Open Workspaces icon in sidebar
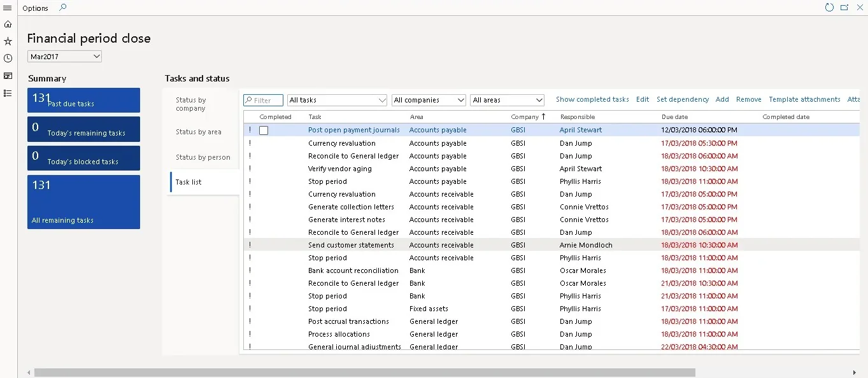The image size is (868, 378). tap(8, 76)
